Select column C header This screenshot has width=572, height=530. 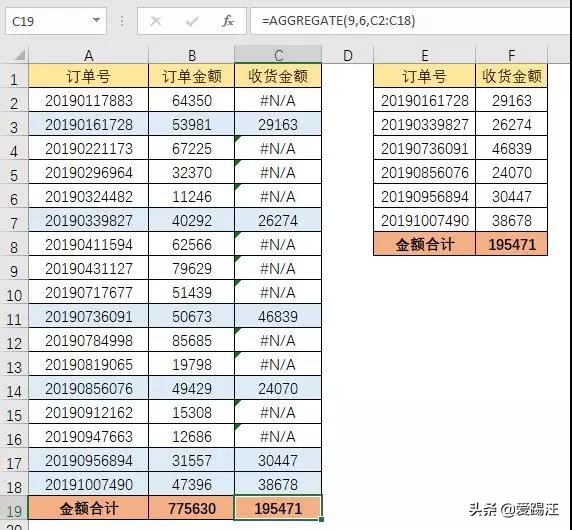click(278, 55)
